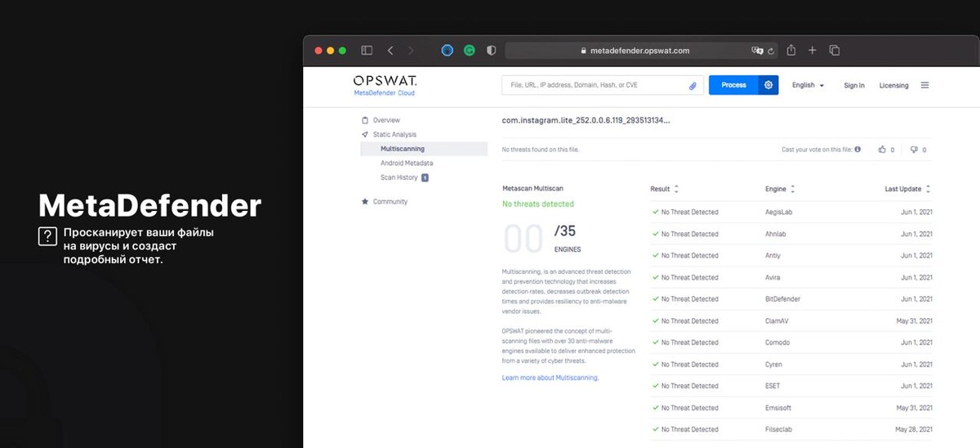The height and width of the screenshot is (448, 980).
Task: Sort by the Last Update column arrows
Action: pyautogui.click(x=928, y=189)
